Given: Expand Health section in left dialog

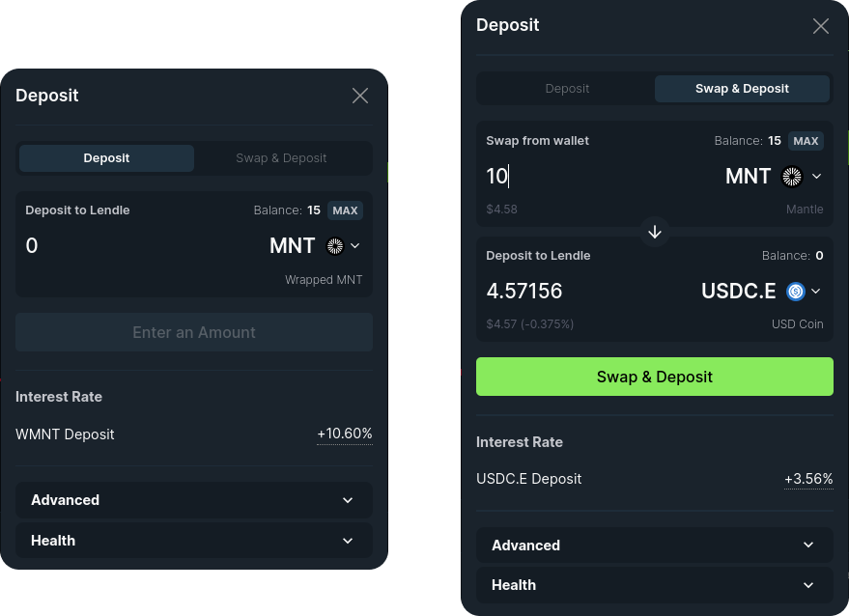Looking at the screenshot, I should 194,541.
